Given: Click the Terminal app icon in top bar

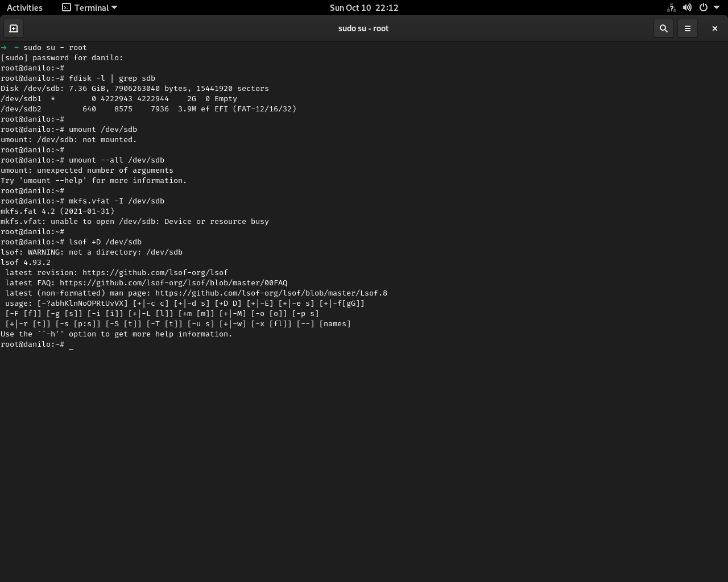Looking at the screenshot, I should click(x=67, y=7).
